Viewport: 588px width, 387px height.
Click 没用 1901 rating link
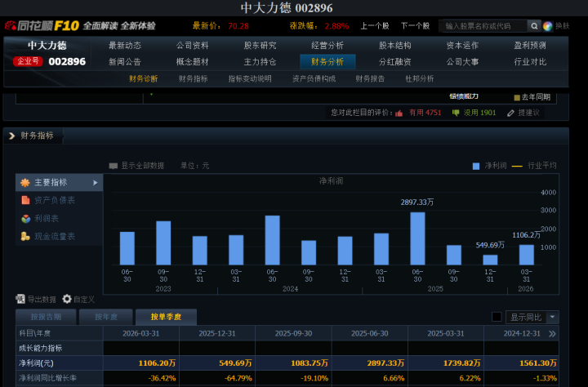coord(479,113)
